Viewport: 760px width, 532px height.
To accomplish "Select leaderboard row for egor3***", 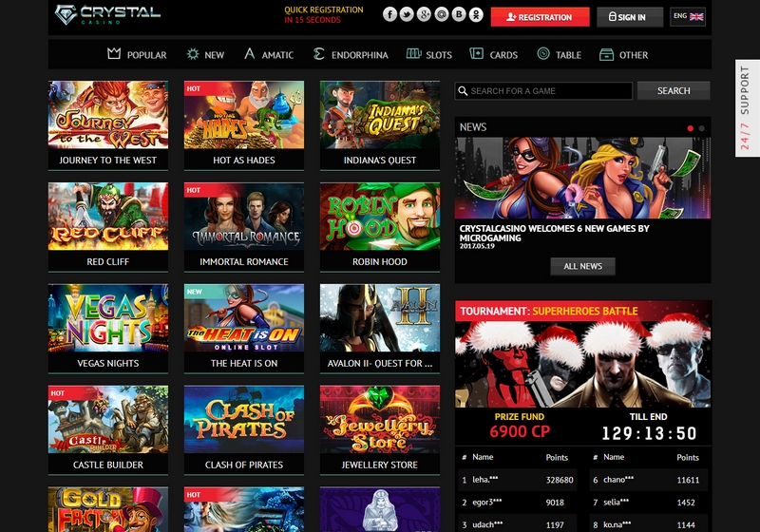I will [517, 503].
